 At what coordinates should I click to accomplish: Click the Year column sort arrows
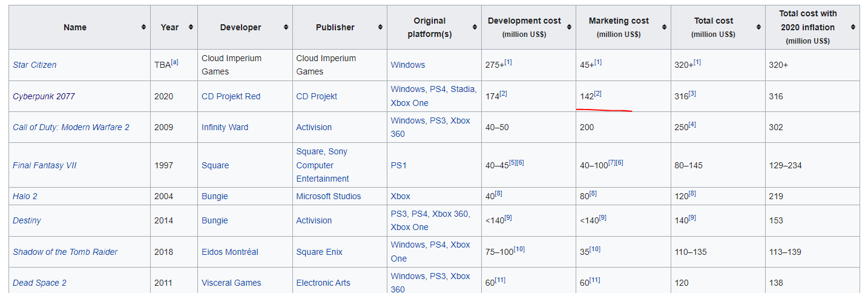point(191,27)
